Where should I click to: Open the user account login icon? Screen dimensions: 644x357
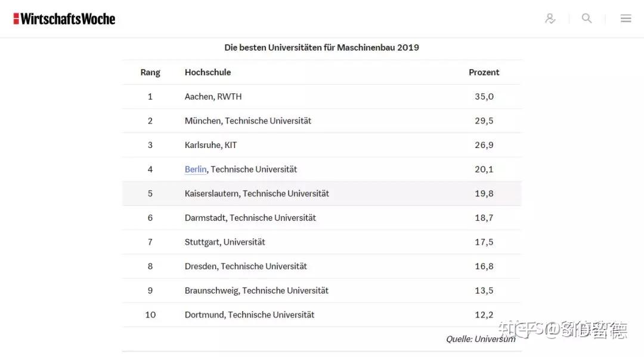[550, 19]
